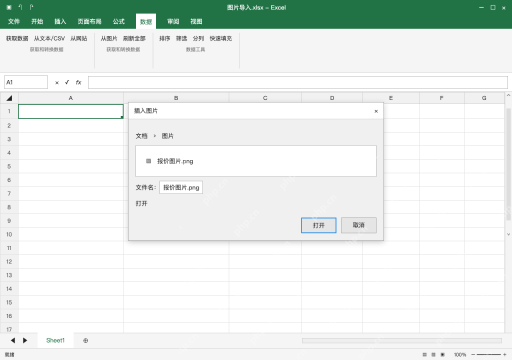This screenshot has height=360, width=512.
Task: Switch to Page Break Preview icon in status bar
Action: [443, 355]
